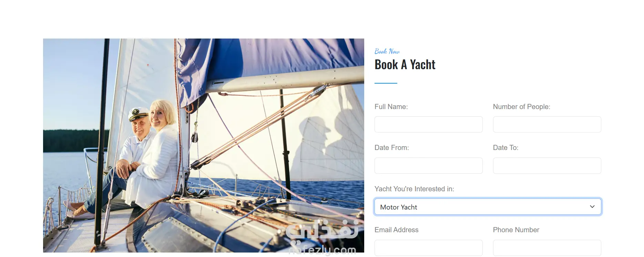Click the Number of People input box
The height and width of the screenshot is (257, 644).
pyautogui.click(x=547, y=124)
